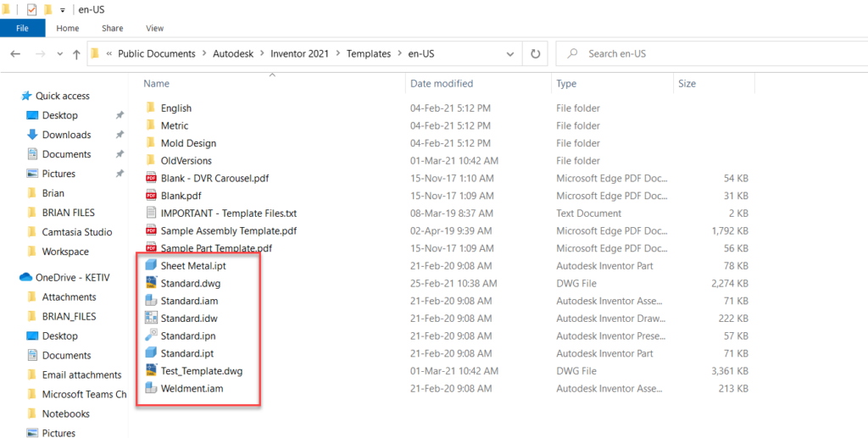
Task: Open the Brian folder in sidebar
Action: pyautogui.click(x=53, y=193)
